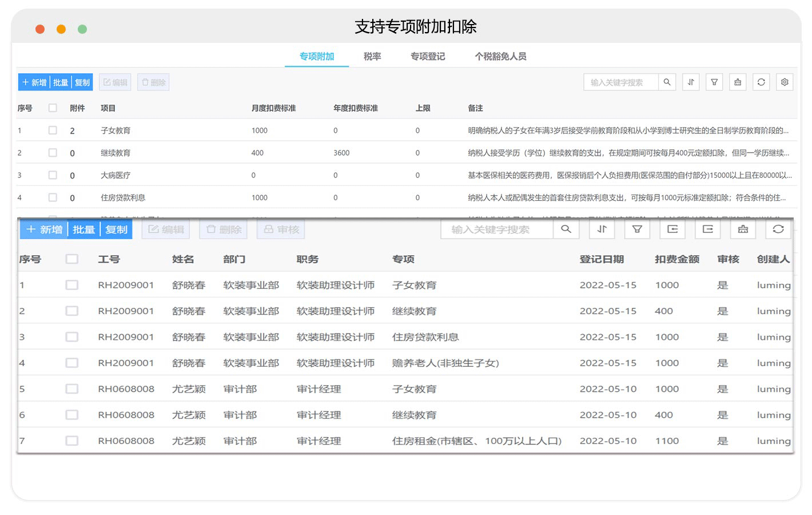
Task: Click sort icon in the lower registration panel
Action: [602, 229]
